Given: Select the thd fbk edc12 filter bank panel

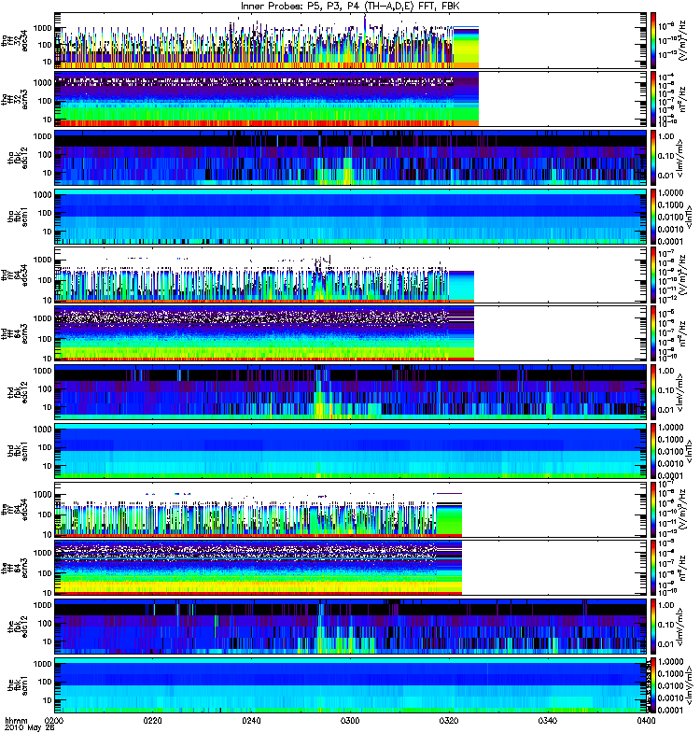Looking at the screenshot, I should click(x=351, y=392).
